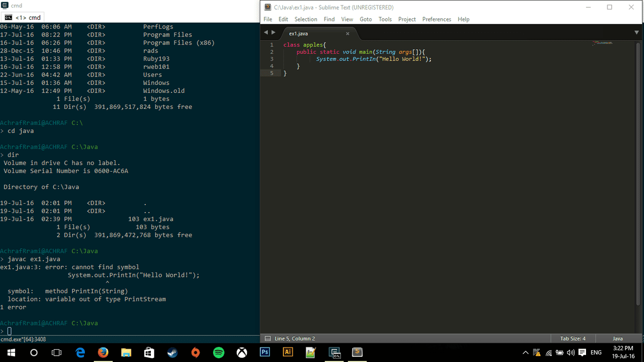This screenshot has height=362, width=644.
Task: Open Spotify from the taskbar
Action: coord(218,352)
